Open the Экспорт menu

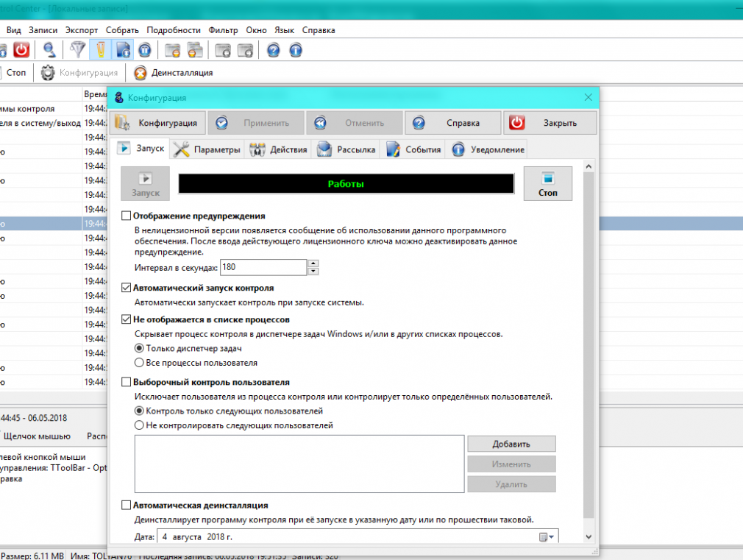pos(82,30)
